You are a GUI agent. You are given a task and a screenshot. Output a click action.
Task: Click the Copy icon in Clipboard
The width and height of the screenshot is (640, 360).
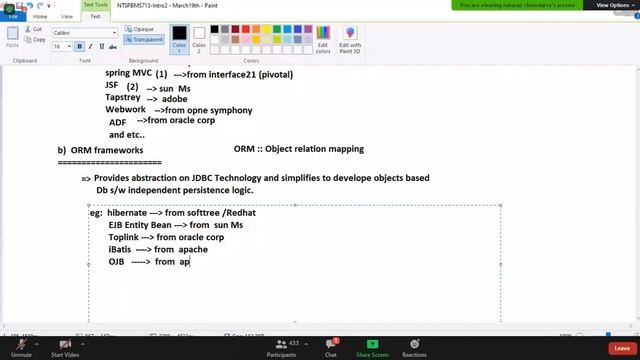28,40
